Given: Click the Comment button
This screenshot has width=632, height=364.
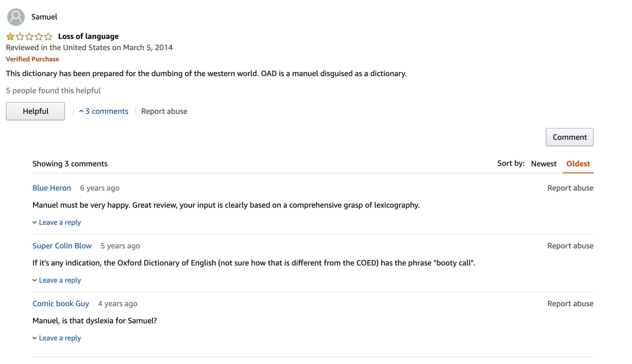Looking at the screenshot, I should (569, 137).
